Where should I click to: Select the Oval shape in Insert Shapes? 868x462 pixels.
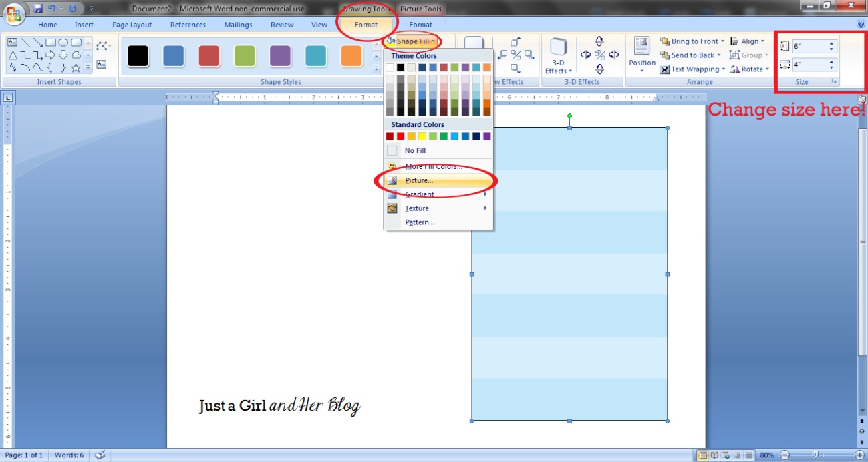(63, 42)
